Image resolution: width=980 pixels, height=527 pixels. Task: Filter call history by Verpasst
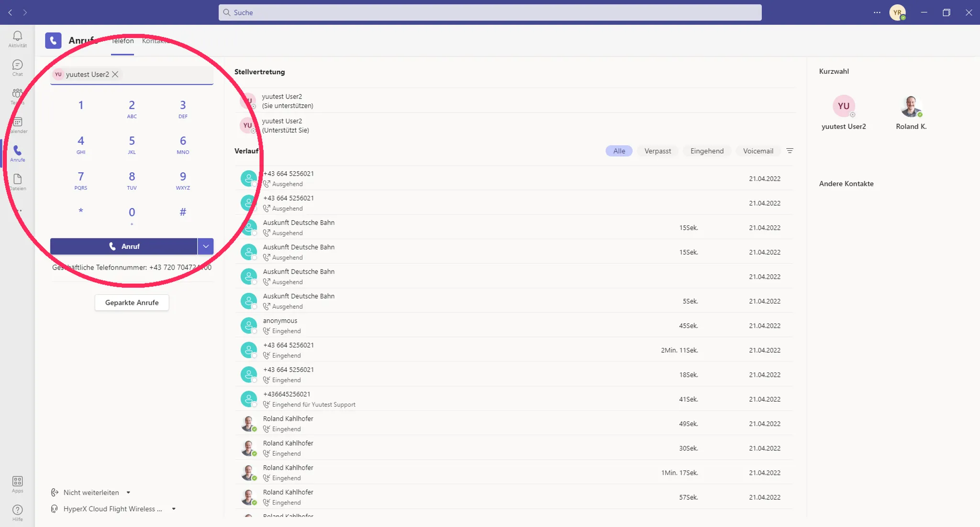657,151
